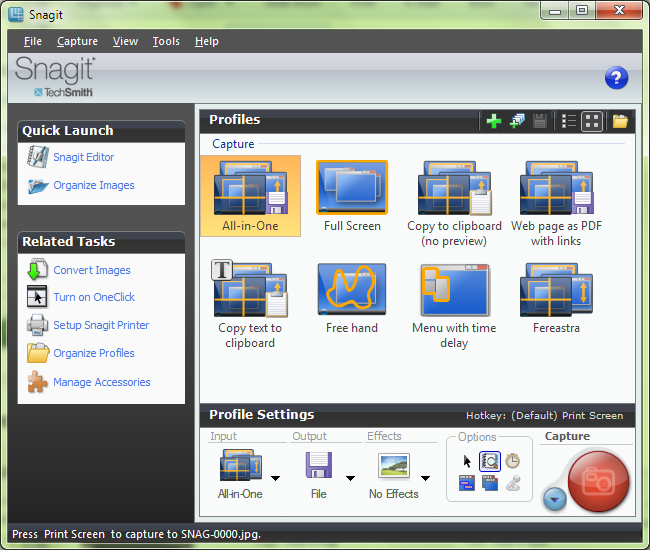This screenshot has width=650, height=550.
Task: Switch profiles to thumbnail grid view
Action: point(592,121)
